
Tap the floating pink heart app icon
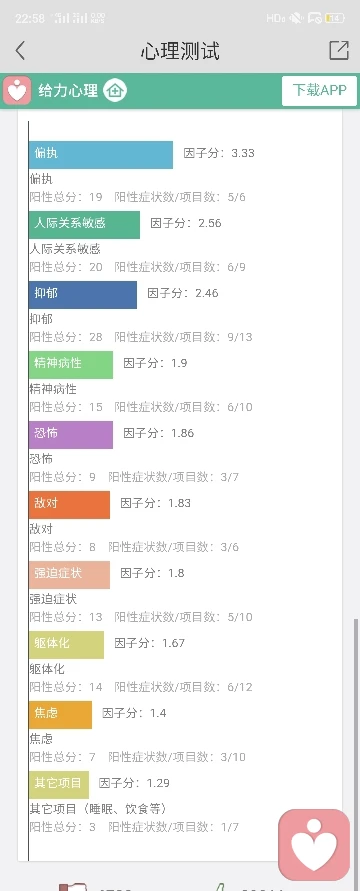tap(314, 845)
